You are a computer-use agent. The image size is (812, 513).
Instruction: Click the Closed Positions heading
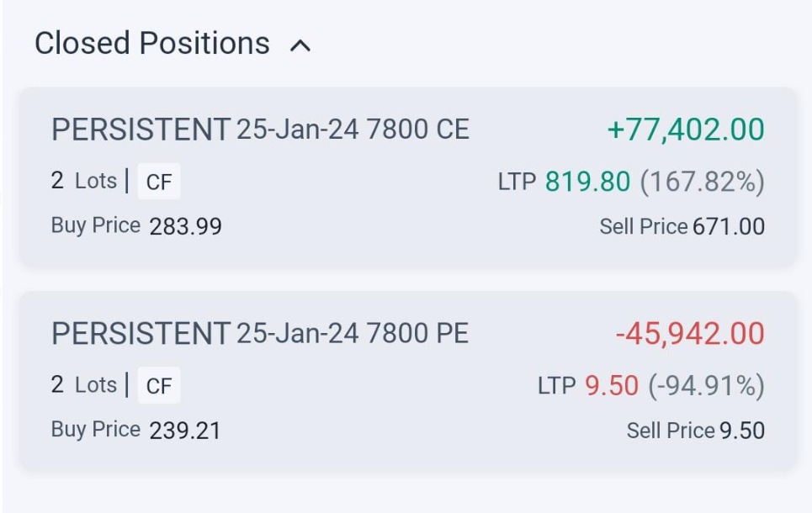(x=152, y=43)
